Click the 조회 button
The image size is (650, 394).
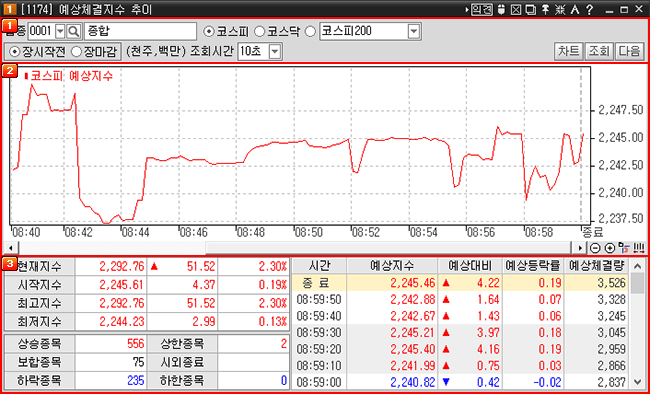pyautogui.click(x=599, y=51)
